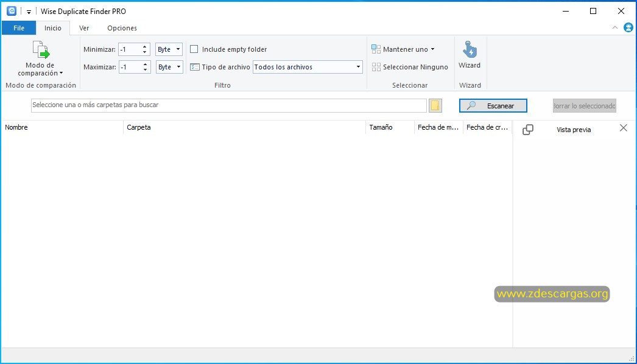Maximize the application window
637x364 pixels.
pos(593,11)
